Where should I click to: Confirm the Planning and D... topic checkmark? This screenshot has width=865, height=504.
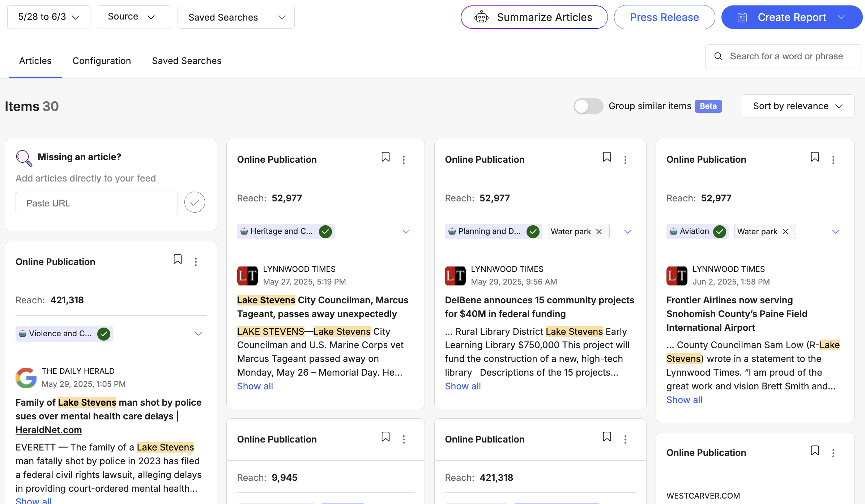(533, 231)
